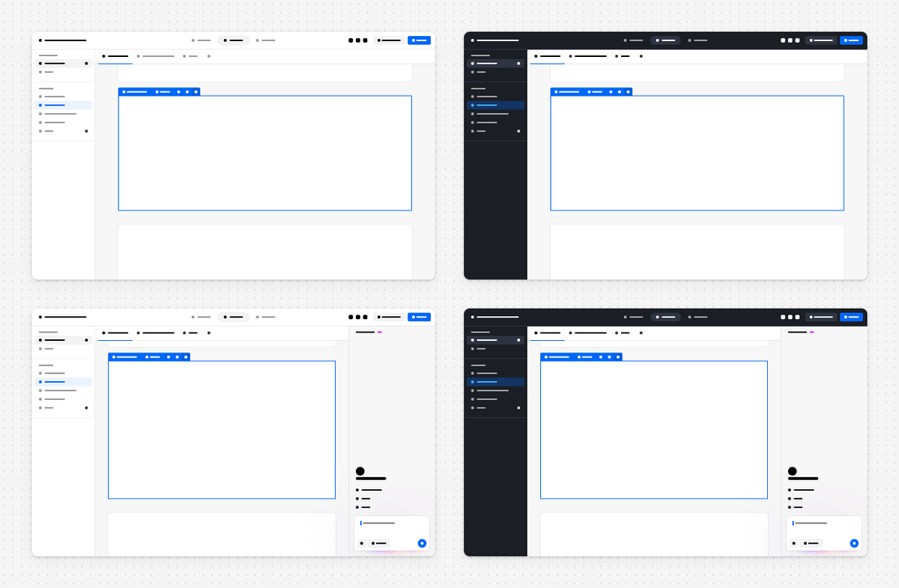Click the circular blue send icon in the composer card
This screenshot has height=588, width=899.
[423, 543]
